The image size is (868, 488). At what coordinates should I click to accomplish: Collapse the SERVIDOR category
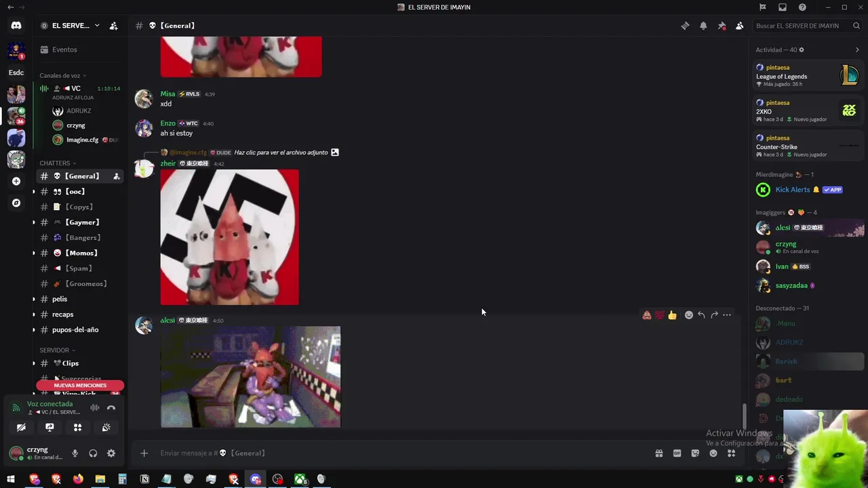[x=58, y=350]
